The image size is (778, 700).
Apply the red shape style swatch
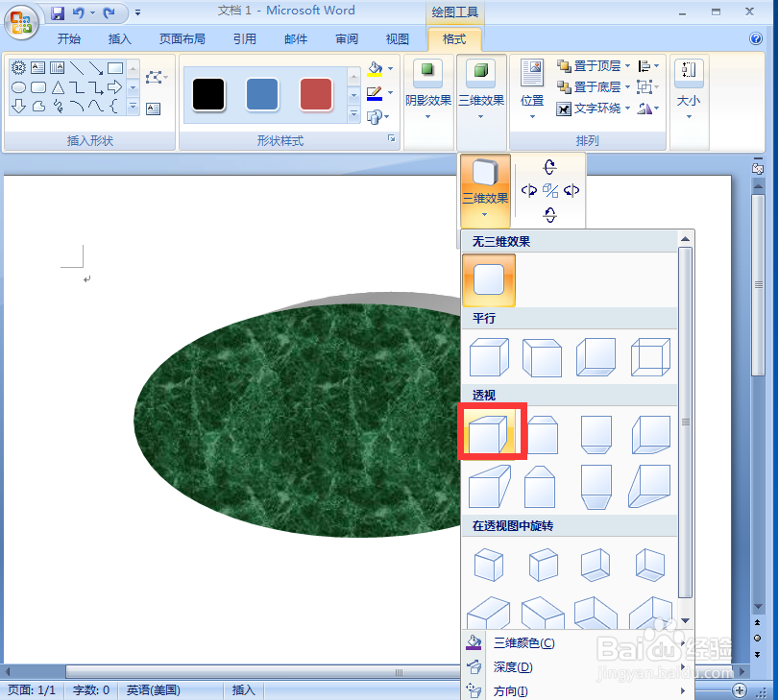316,94
